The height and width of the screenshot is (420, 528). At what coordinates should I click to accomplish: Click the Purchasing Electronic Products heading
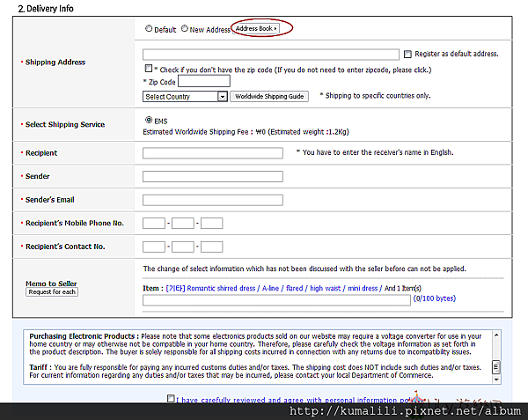[84, 336]
